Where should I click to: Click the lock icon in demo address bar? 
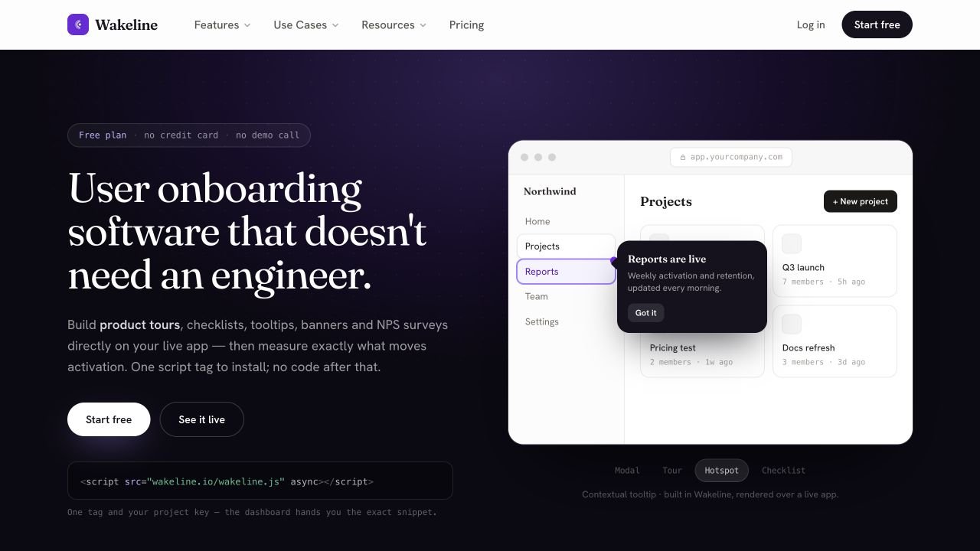click(x=683, y=157)
